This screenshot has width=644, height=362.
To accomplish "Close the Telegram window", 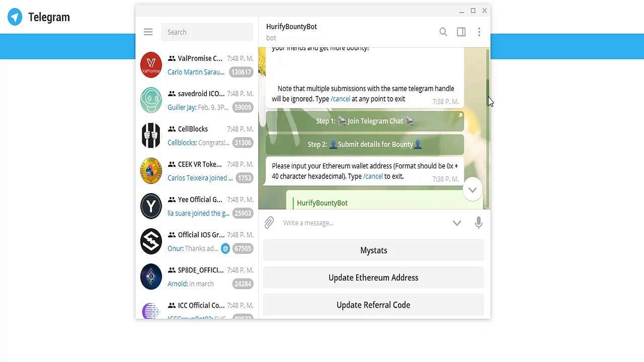I will 485,11.
